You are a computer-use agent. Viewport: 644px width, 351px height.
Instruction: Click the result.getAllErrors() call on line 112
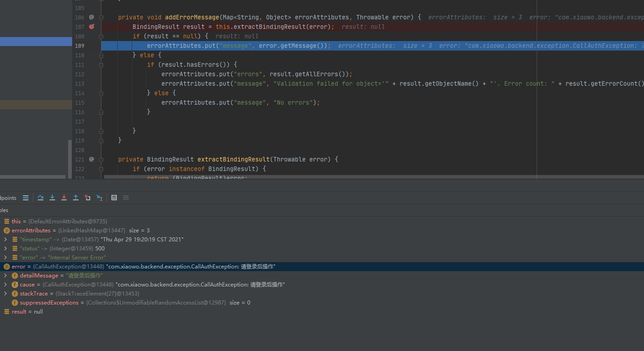309,74
